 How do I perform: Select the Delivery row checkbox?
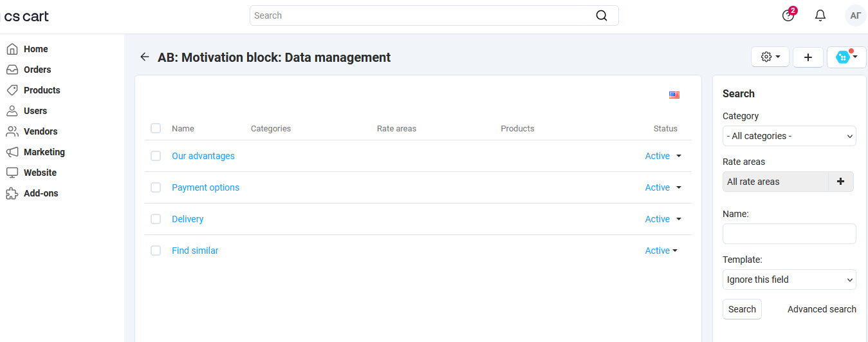pyautogui.click(x=156, y=219)
